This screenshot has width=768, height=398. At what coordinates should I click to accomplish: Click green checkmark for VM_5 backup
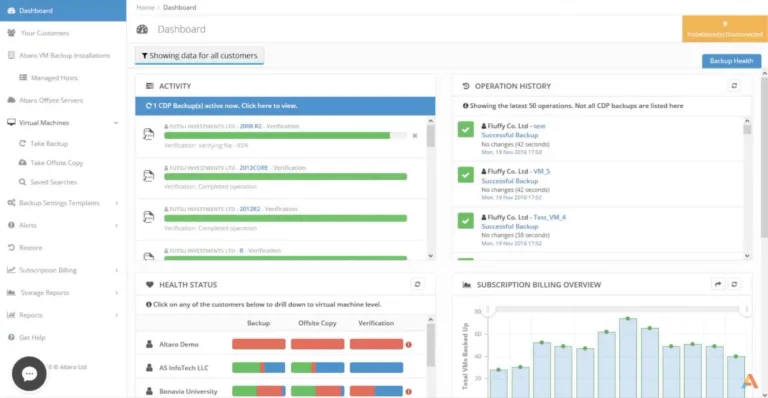pos(465,175)
